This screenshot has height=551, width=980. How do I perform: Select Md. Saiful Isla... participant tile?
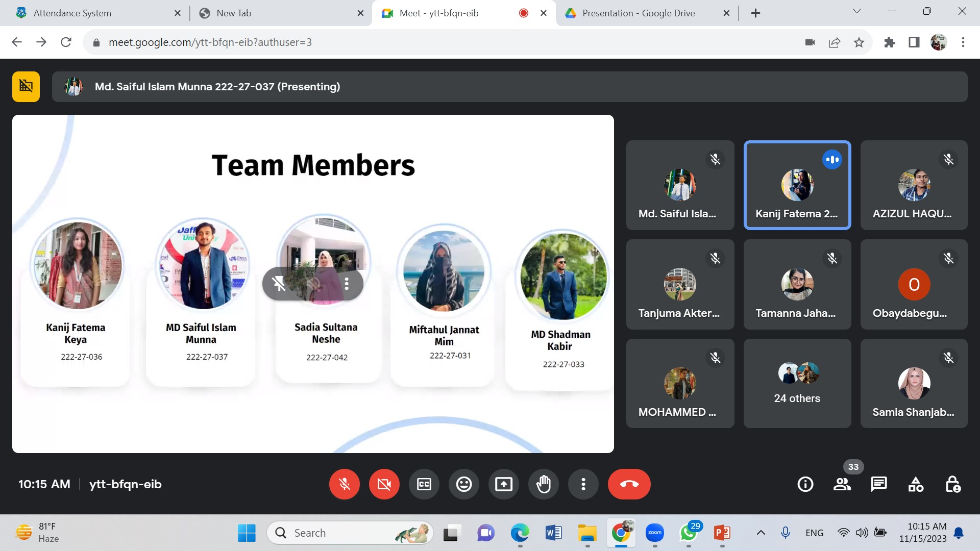click(x=680, y=185)
